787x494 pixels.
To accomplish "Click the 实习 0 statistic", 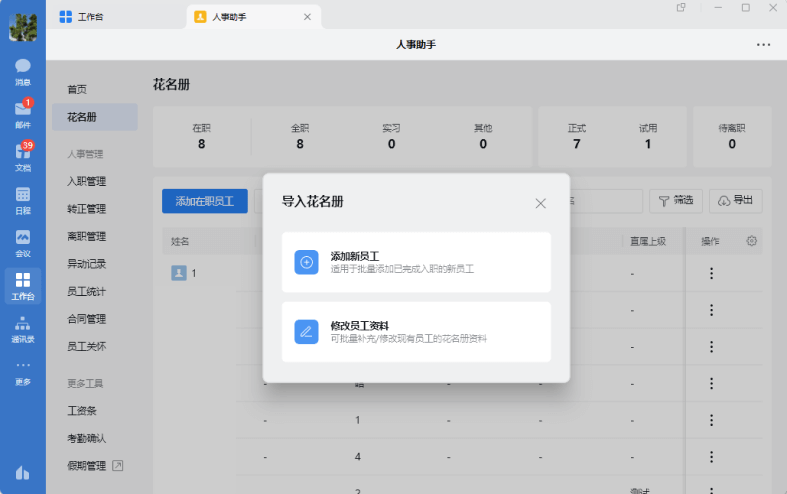I will click(x=391, y=137).
